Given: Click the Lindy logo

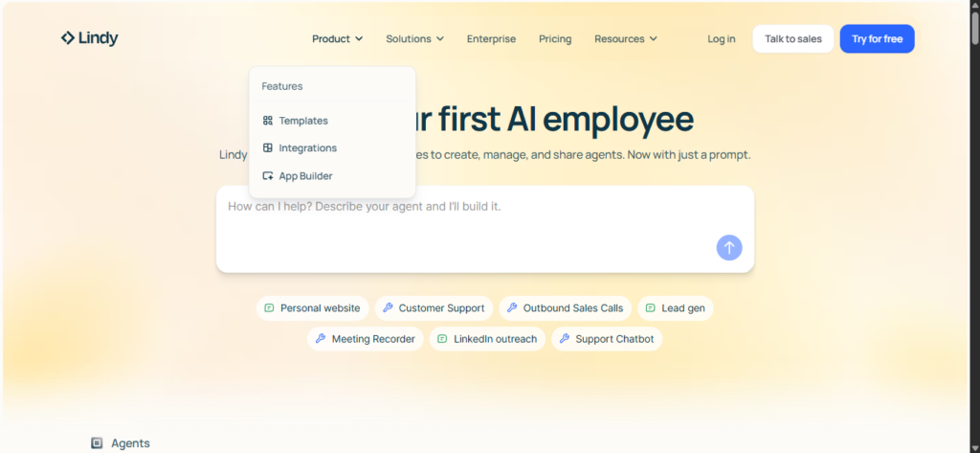Looking at the screenshot, I should click(89, 38).
